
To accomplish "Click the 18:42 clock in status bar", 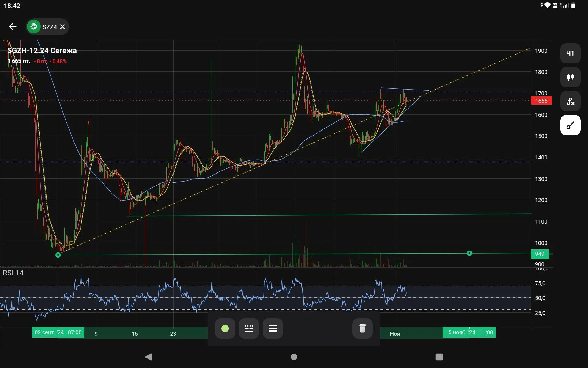I will (x=12, y=6).
